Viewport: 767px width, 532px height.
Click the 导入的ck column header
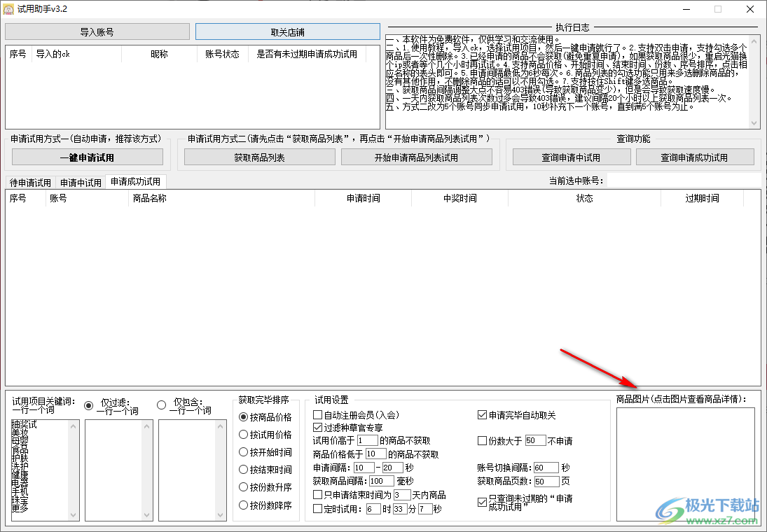click(x=76, y=54)
